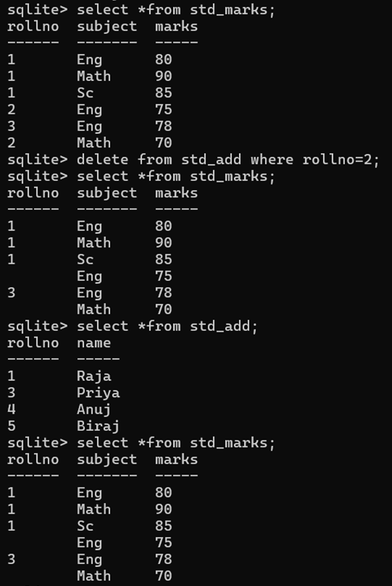Select the name Priya
Screen dimensions: 392x586
[x=98, y=393]
